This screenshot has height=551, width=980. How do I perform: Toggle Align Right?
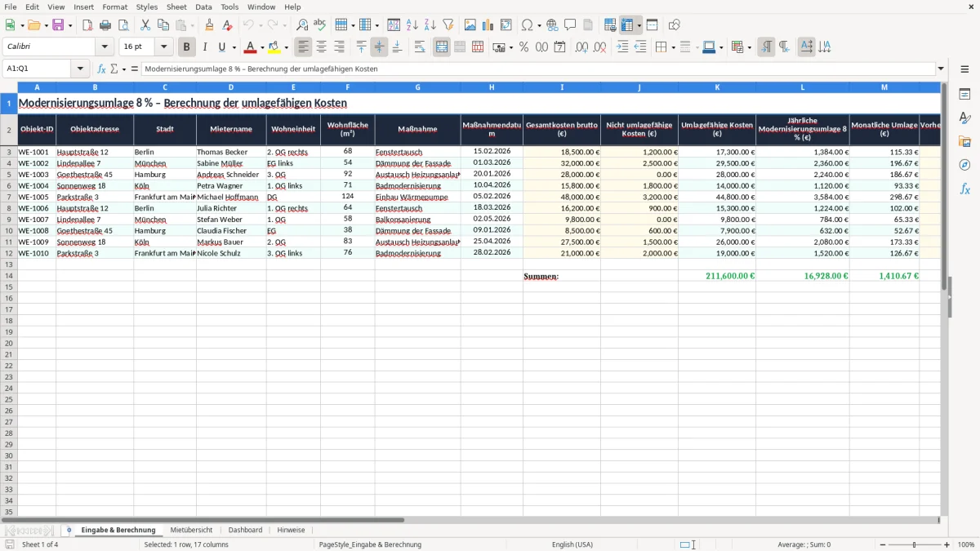[x=339, y=47]
